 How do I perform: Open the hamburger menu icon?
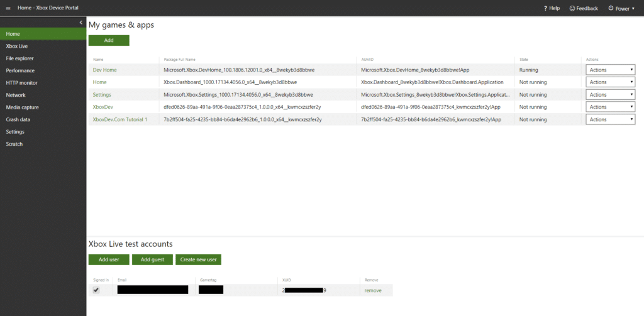tap(8, 8)
